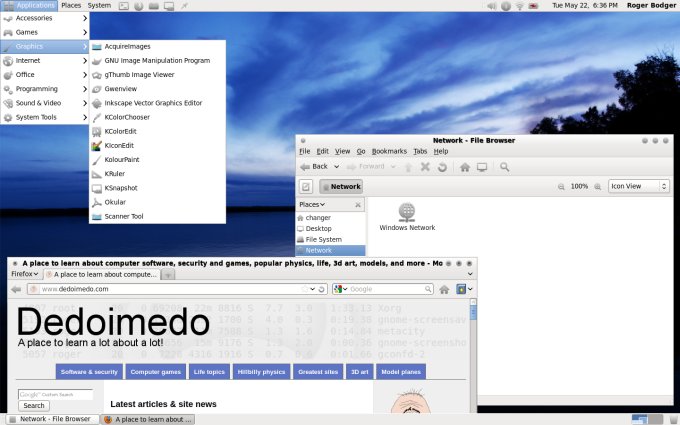Click the Computer icon in File Browser toolbar
Screen dimensions: 680x425
pos(482,167)
